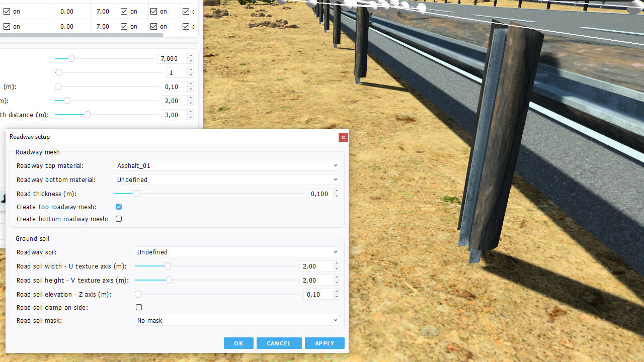Click the horizontal scrollbar under the table
644x362 pixels.
[x=82, y=35]
